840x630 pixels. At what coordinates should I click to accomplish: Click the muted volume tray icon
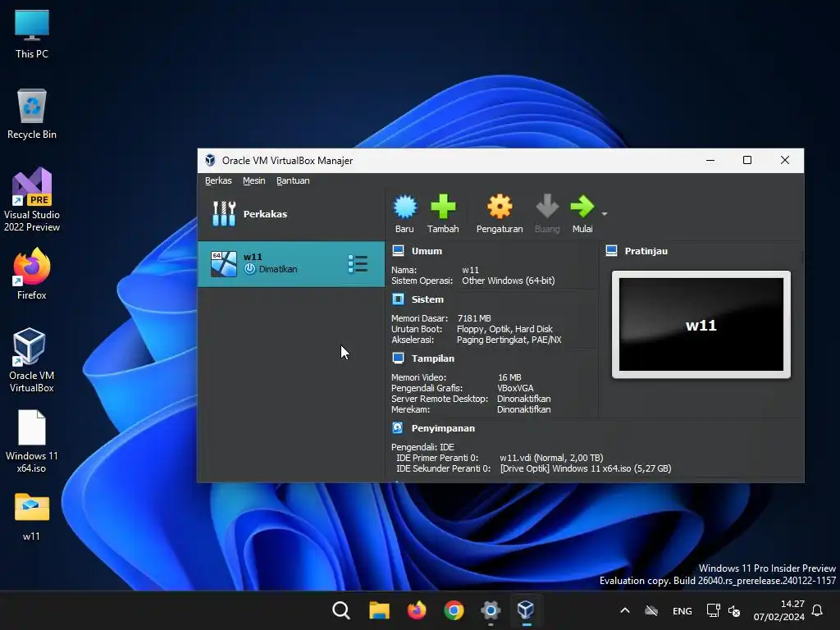pos(734,610)
